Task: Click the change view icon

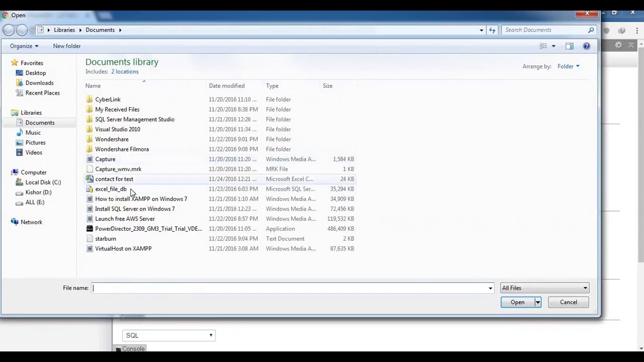Action: (543, 46)
